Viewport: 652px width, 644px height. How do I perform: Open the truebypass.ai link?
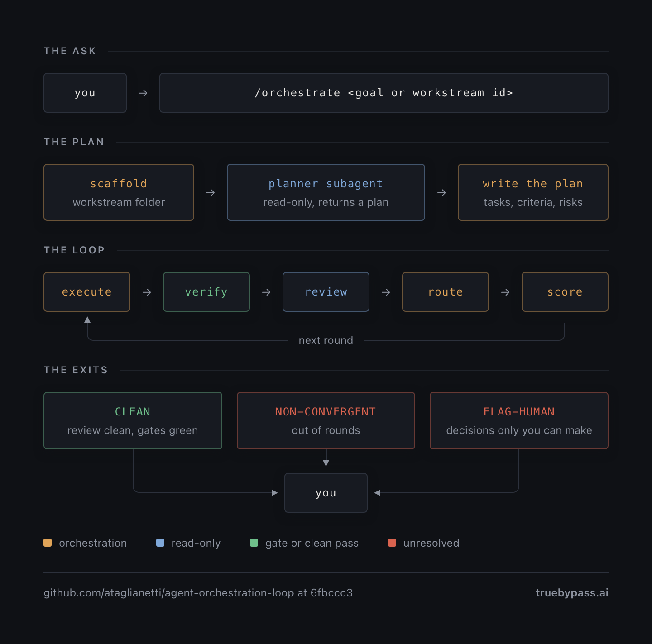click(x=572, y=593)
